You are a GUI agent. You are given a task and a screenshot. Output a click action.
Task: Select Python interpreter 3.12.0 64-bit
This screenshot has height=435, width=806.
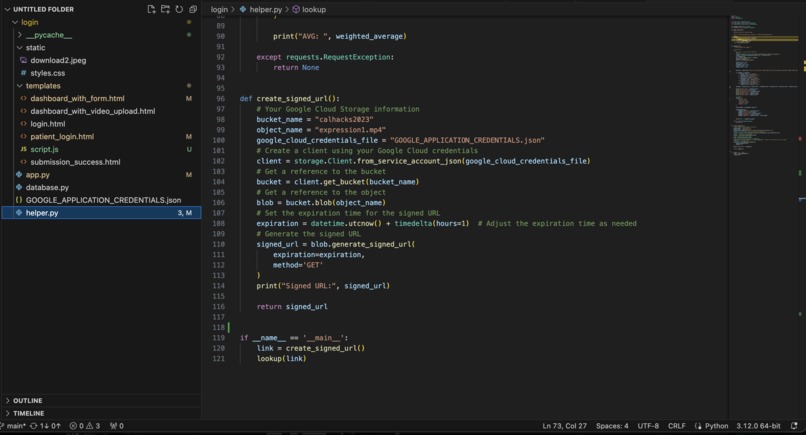[758, 426]
